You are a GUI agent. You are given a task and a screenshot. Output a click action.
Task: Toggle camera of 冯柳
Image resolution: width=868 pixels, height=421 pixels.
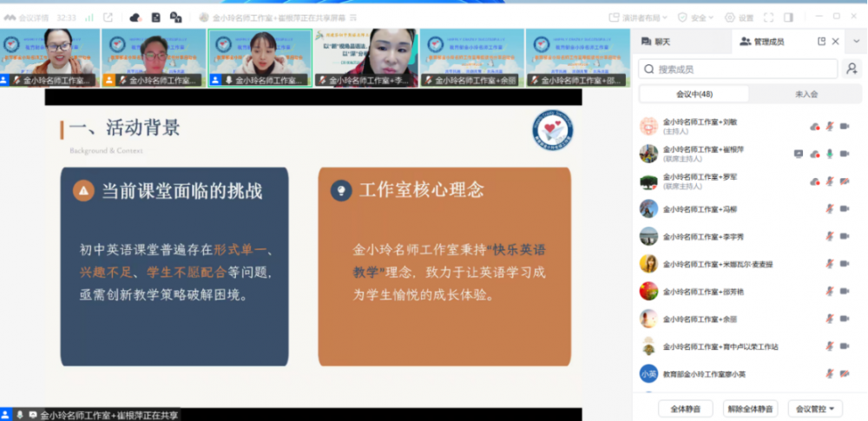845,209
